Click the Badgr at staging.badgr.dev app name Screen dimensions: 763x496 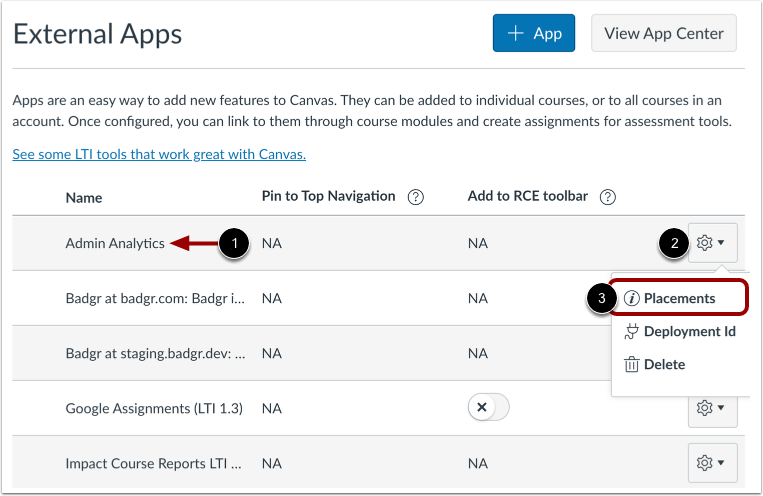tap(155, 353)
